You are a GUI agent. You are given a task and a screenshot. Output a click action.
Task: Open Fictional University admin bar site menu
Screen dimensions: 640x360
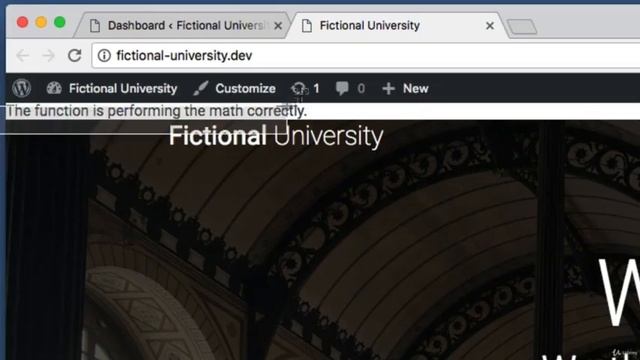(123, 89)
